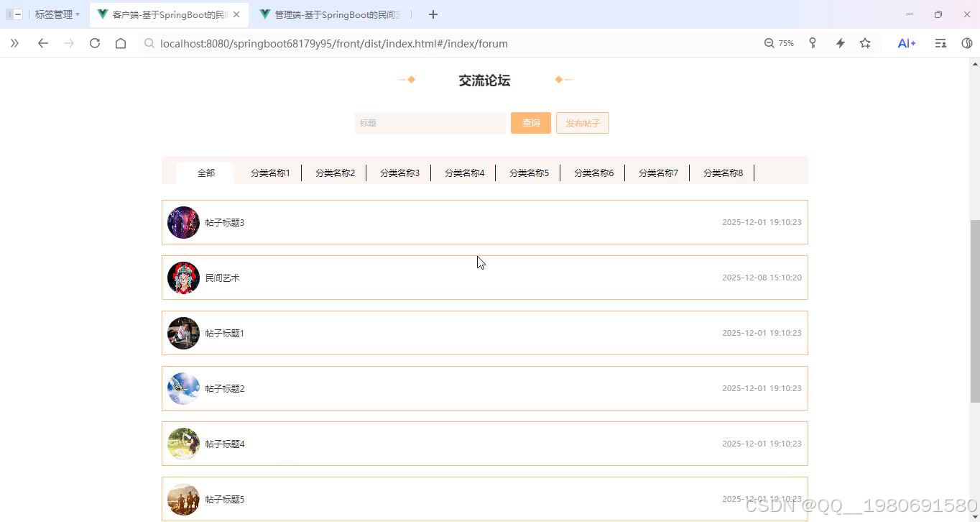Open the AI+ assistant icon

(907, 43)
